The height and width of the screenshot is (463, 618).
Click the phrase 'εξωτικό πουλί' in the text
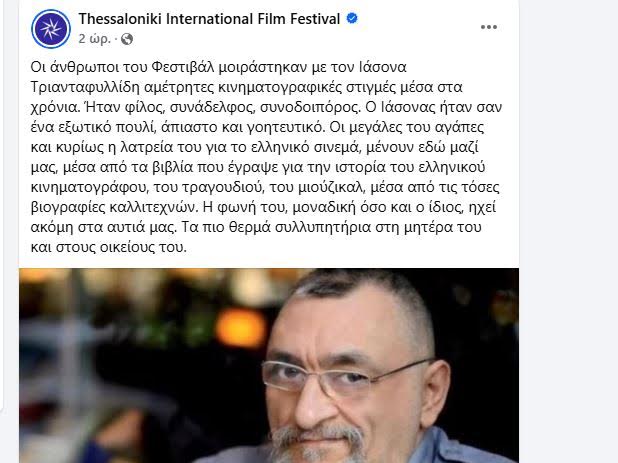point(105,127)
